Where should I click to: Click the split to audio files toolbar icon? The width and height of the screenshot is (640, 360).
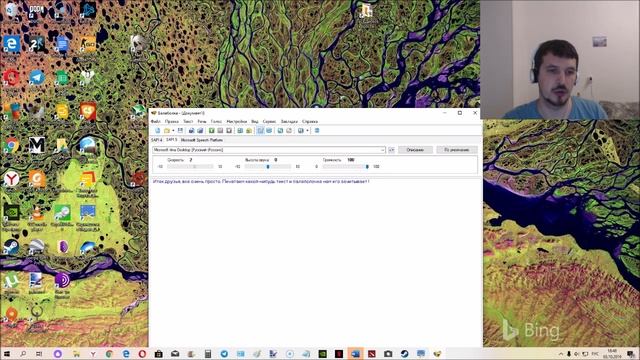200,131
